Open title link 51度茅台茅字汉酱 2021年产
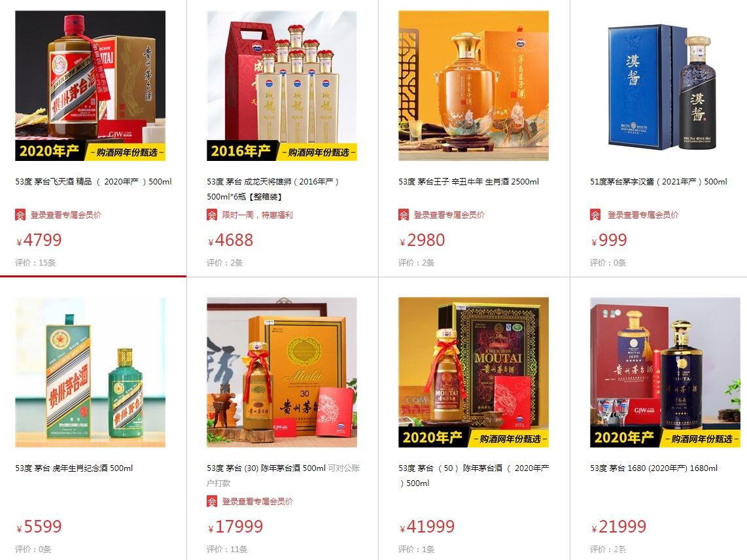The width and height of the screenshot is (747, 560). pos(659,182)
